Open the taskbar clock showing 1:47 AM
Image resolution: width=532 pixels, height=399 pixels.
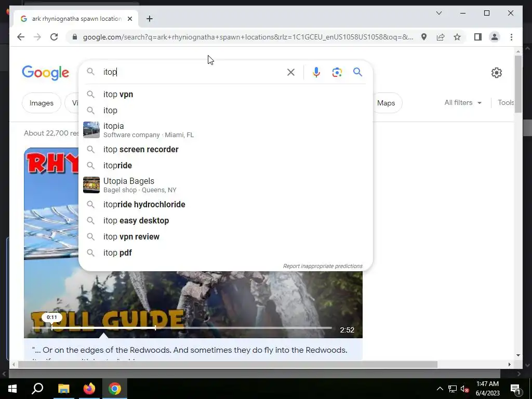click(487, 389)
